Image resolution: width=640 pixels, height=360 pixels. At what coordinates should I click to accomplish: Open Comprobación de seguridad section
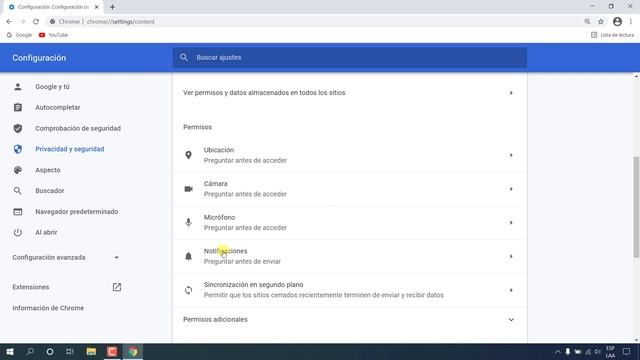pyautogui.click(x=78, y=128)
